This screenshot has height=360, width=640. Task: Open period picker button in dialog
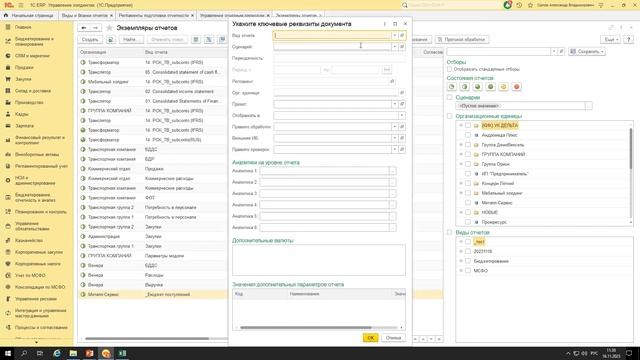click(x=387, y=70)
